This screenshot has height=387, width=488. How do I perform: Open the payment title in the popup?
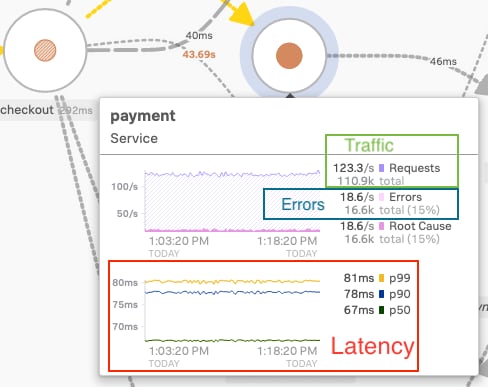[143, 116]
